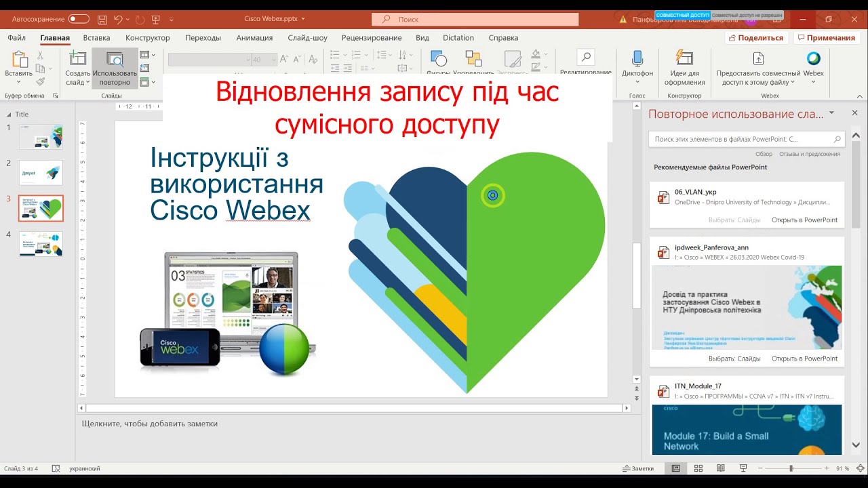Open the Повторное использование pane options dropdown
This screenshot has height=488, width=868.
click(832, 113)
